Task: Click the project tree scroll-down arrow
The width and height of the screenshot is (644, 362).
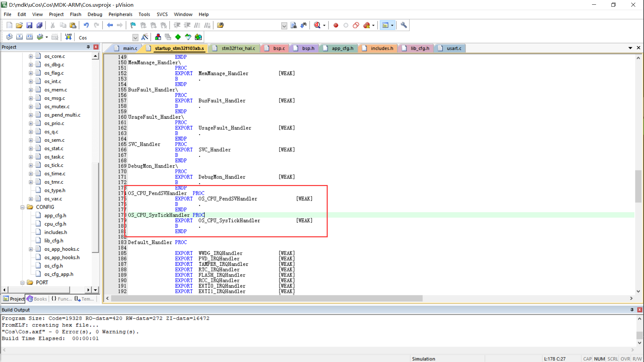Action: [x=96, y=290]
